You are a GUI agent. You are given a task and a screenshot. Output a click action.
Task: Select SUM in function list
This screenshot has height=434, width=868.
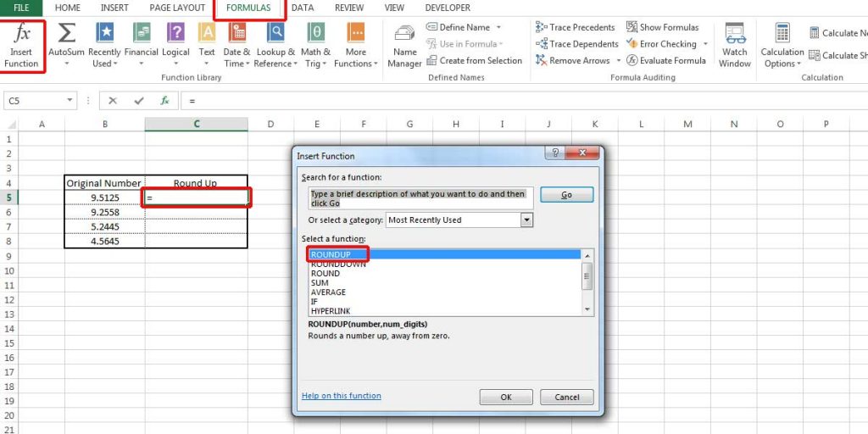444,283
